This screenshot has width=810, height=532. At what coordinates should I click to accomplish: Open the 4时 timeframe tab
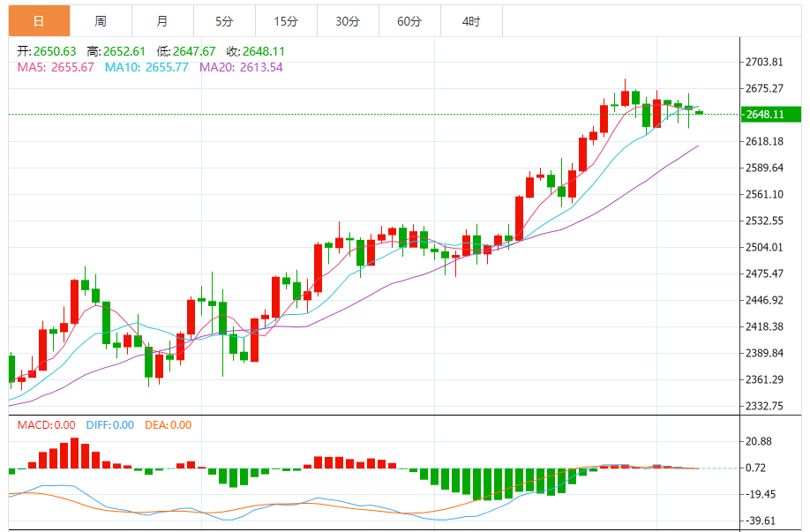click(471, 21)
